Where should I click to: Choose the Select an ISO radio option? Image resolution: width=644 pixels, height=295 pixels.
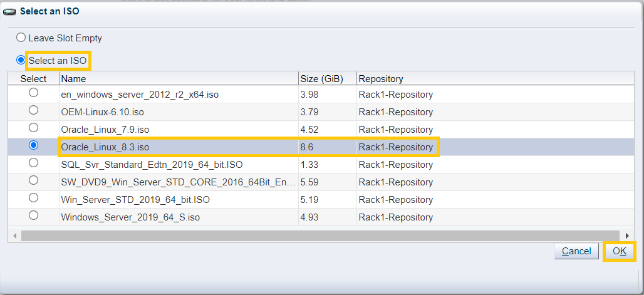click(x=21, y=60)
